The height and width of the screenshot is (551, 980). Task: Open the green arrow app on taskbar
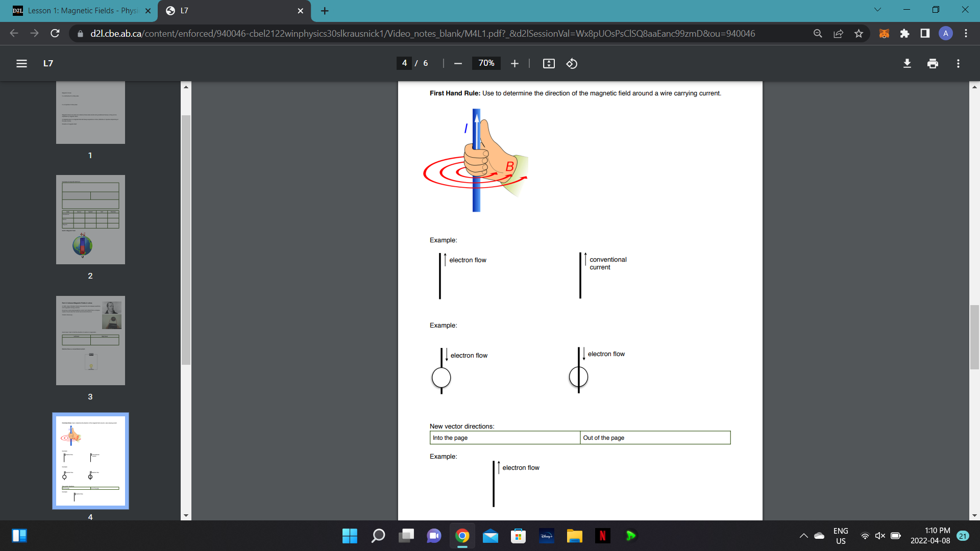point(631,536)
